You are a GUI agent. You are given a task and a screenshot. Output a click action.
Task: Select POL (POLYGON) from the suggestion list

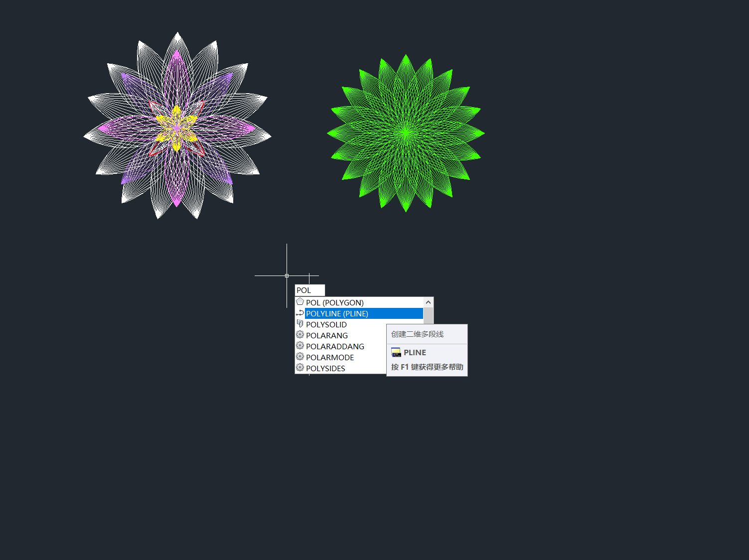[x=334, y=302]
